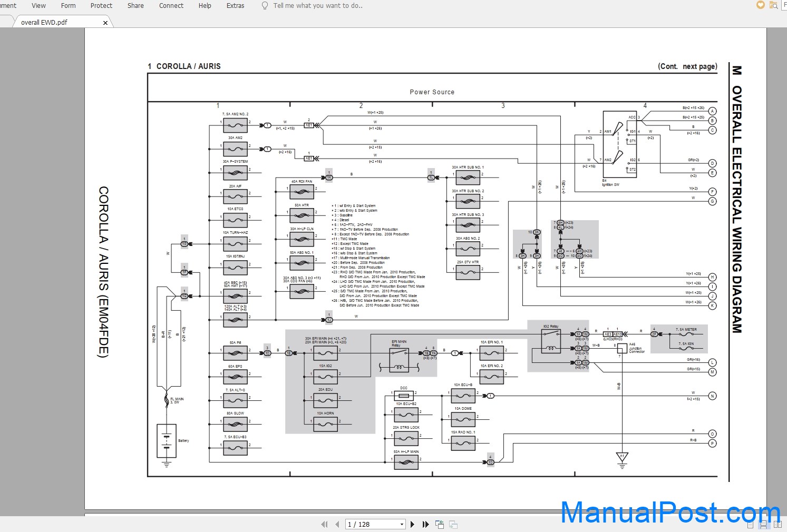Switch to single page view mode

tap(751, 525)
